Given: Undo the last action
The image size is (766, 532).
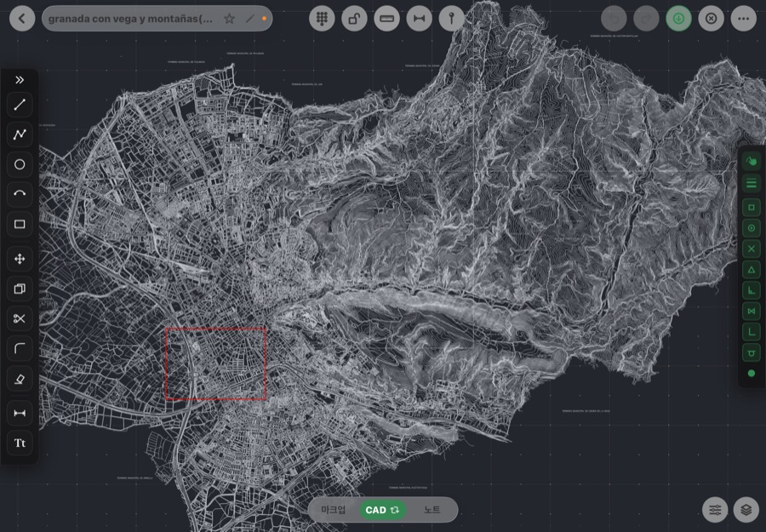Looking at the screenshot, I should tap(614, 19).
